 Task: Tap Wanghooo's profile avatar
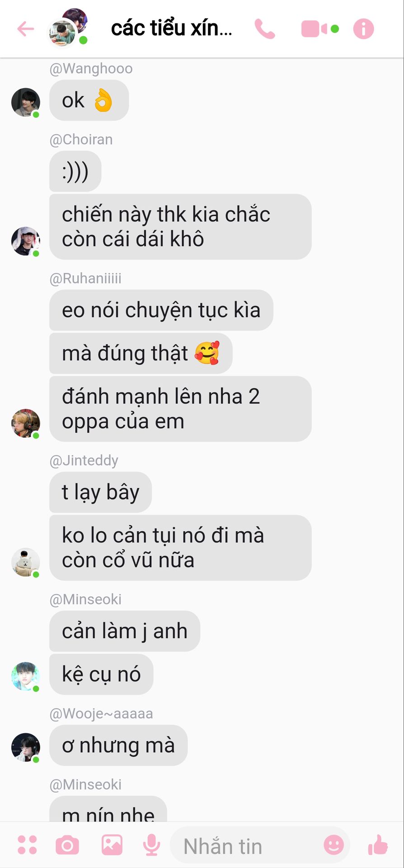(x=26, y=103)
